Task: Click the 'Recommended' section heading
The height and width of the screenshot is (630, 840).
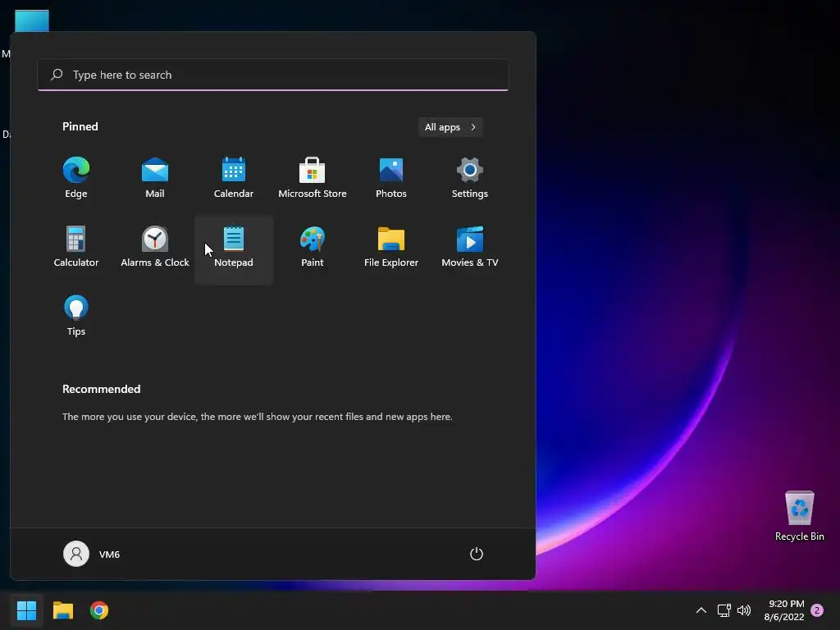Action: coord(101,389)
